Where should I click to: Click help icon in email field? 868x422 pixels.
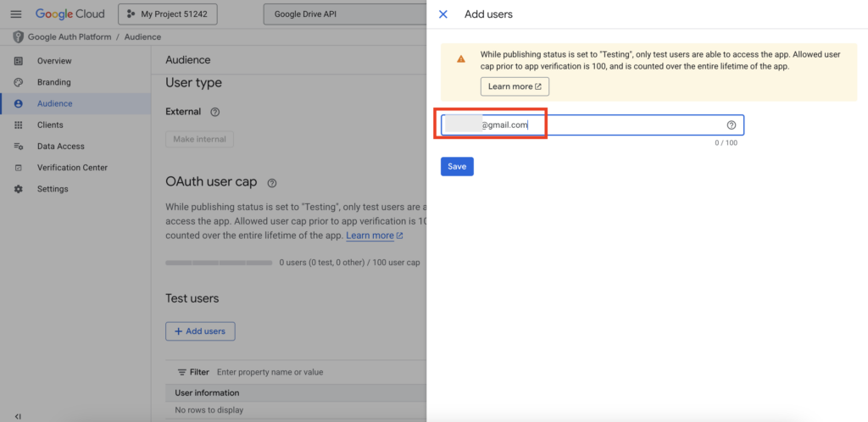[x=732, y=125]
